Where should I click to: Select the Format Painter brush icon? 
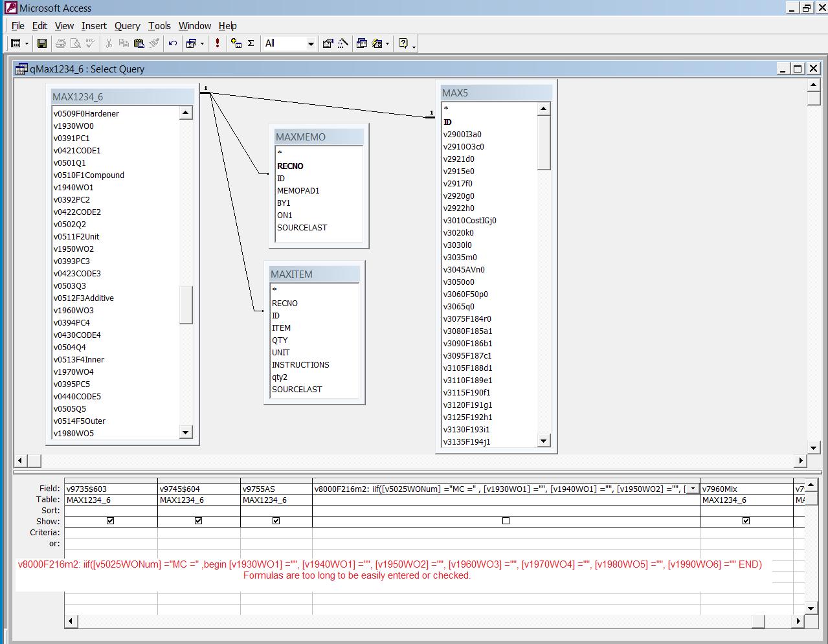tap(153, 43)
